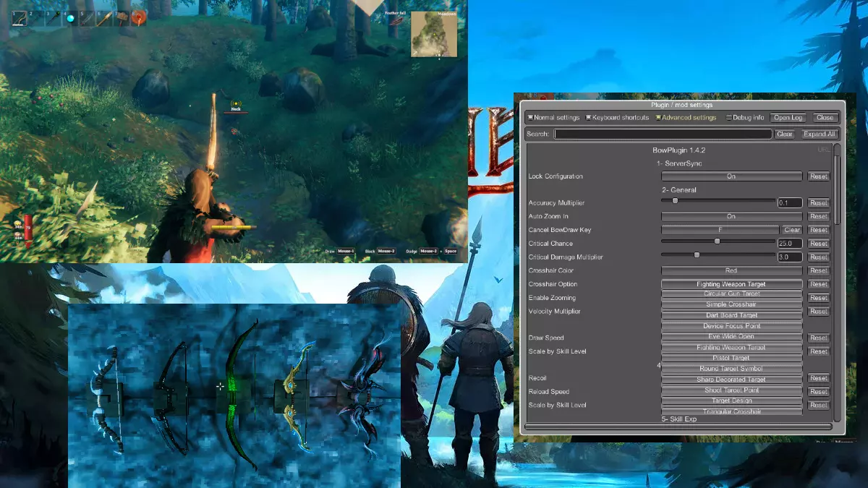This screenshot has height=488, width=868.
Task: Close the plugin settings window
Action: click(x=825, y=117)
